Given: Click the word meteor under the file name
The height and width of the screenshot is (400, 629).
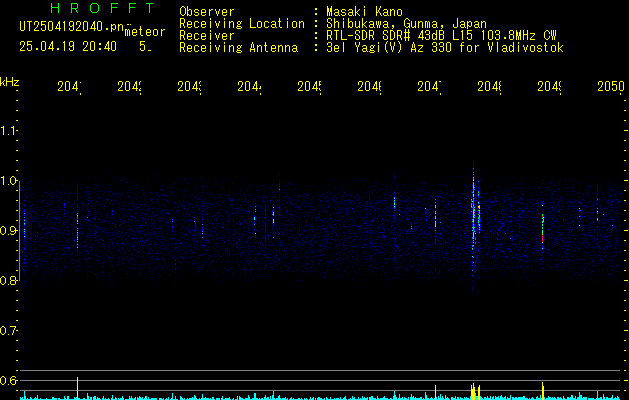Looking at the screenshot, I should click(145, 32).
